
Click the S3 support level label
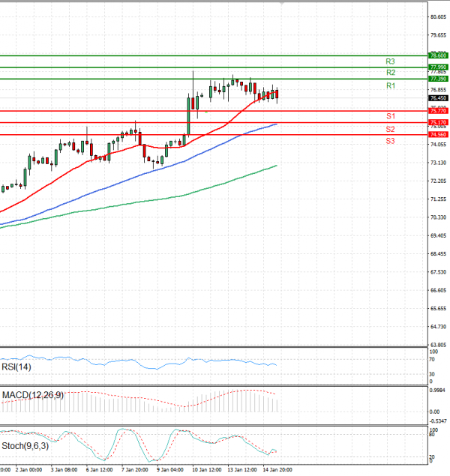[391, 141]
